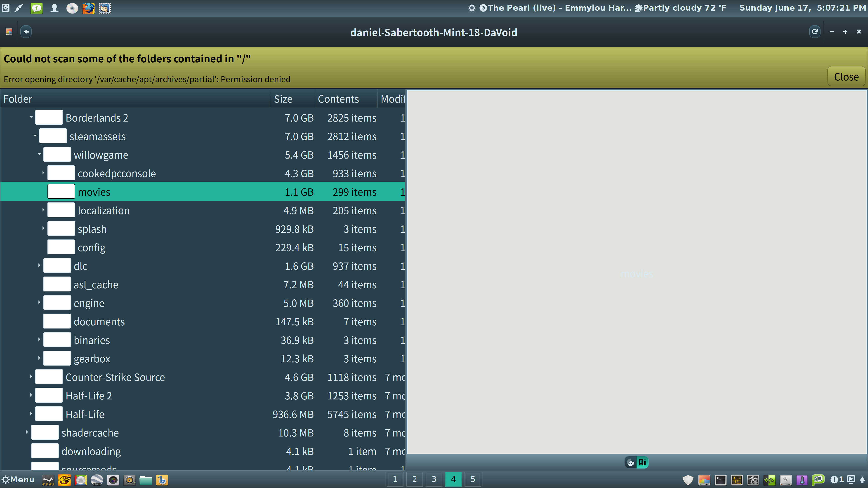Open the terminal window from taskbar
Viewport: 868px width, 488px height.
coord(720,480)
